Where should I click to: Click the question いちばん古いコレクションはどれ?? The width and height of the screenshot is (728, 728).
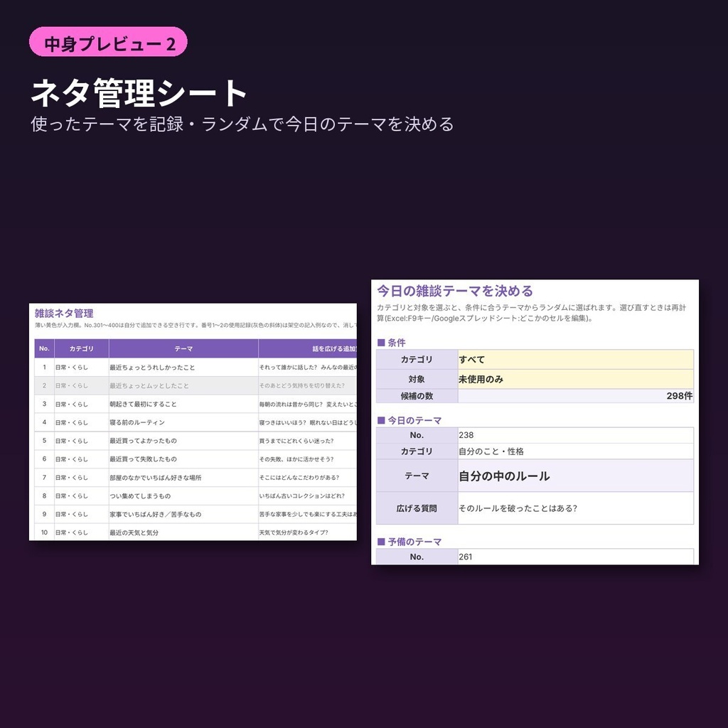pyautogui.click(x=301, y=496)
